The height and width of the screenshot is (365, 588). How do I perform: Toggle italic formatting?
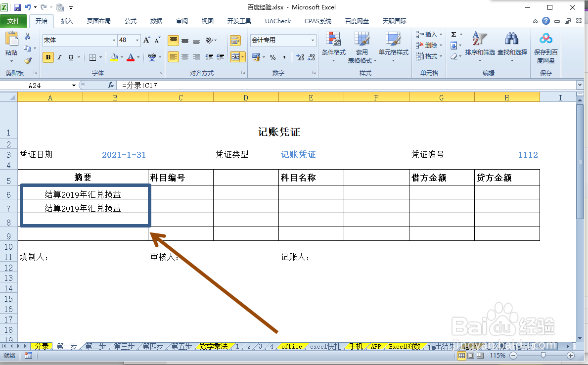point(59,58)
